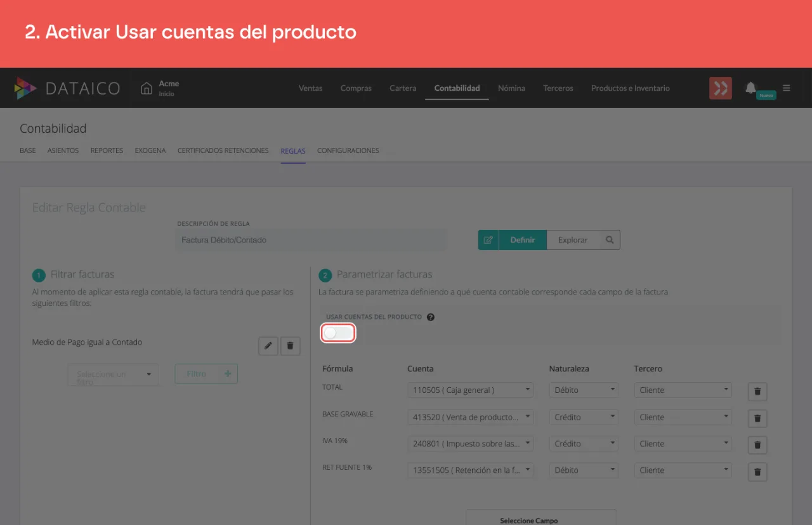Screen dimensions: 812x525
Task: Click the Dataico logo icon
Action: pos(26,88)
